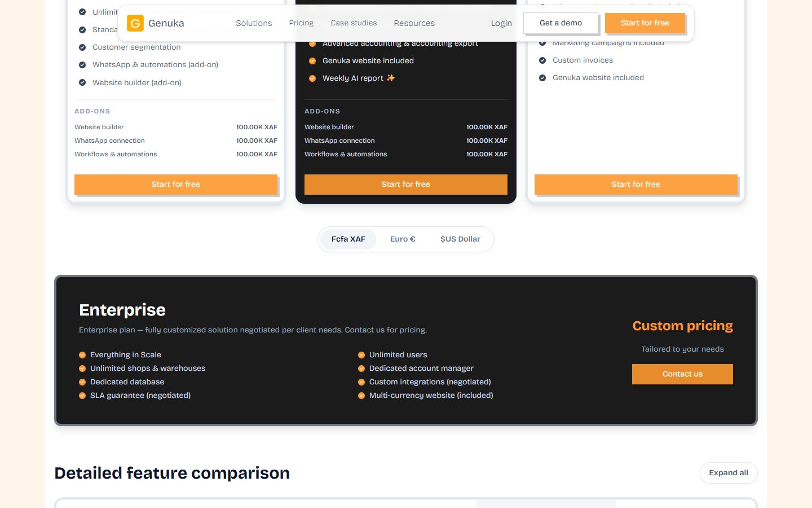Click orange check beside Genuka website included in dark card
This screenshot has height=508, width=812.
[x=312, y=61]
